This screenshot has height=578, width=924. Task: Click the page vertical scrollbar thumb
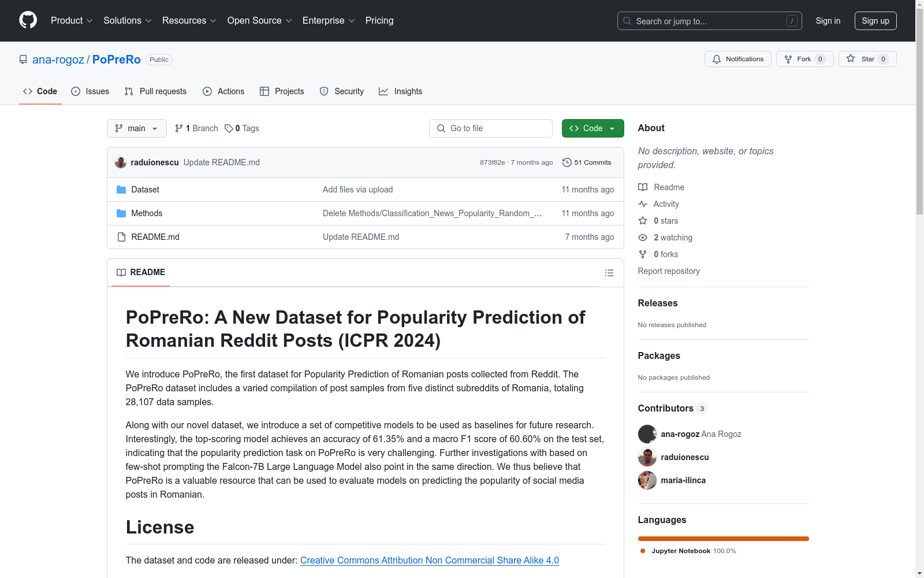pos(920,113)
